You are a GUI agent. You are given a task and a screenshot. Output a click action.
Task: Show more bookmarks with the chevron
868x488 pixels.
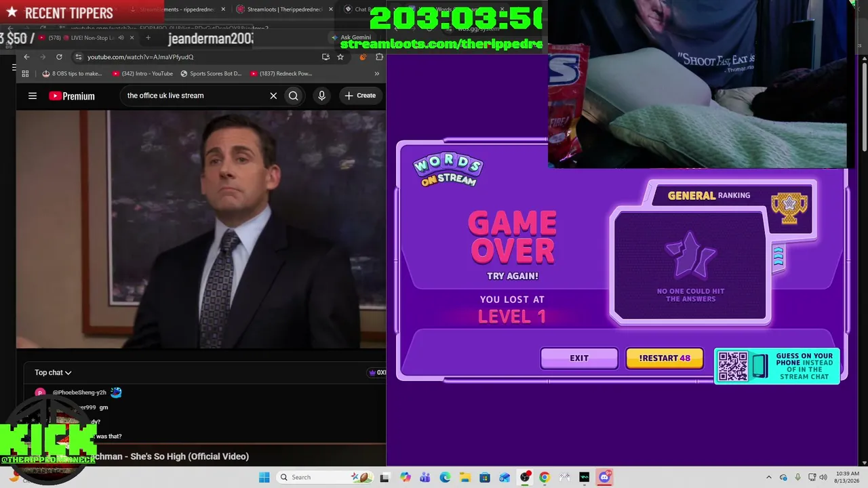coord(377,73)
